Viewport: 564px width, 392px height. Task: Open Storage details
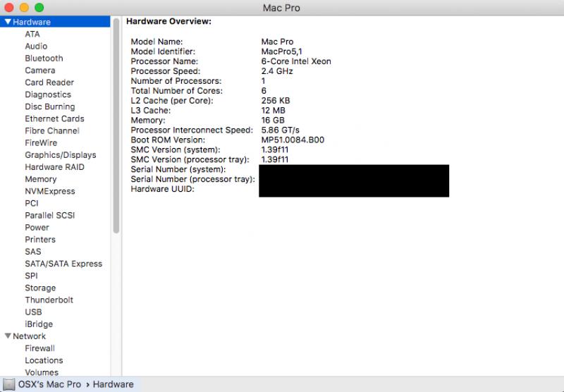pos(40,288)
